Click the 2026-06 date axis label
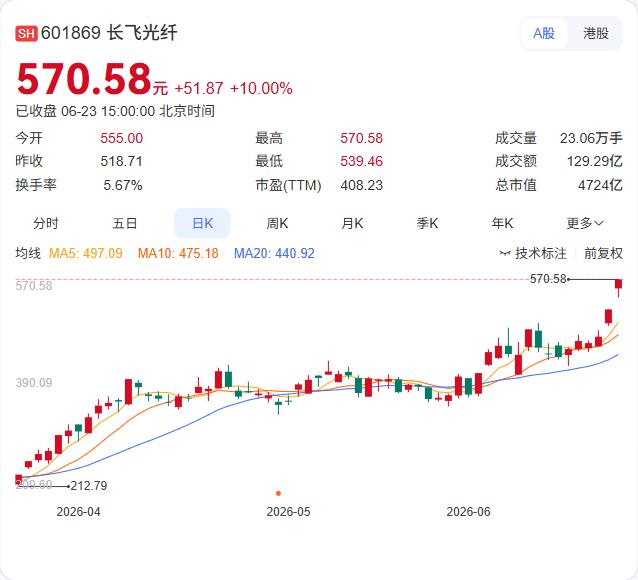 click(468, 512)
